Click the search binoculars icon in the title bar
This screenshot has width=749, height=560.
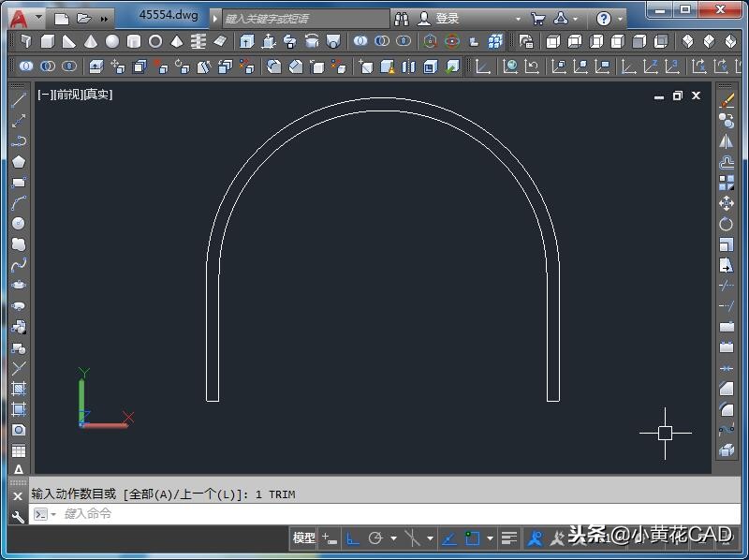coord(403,18)
